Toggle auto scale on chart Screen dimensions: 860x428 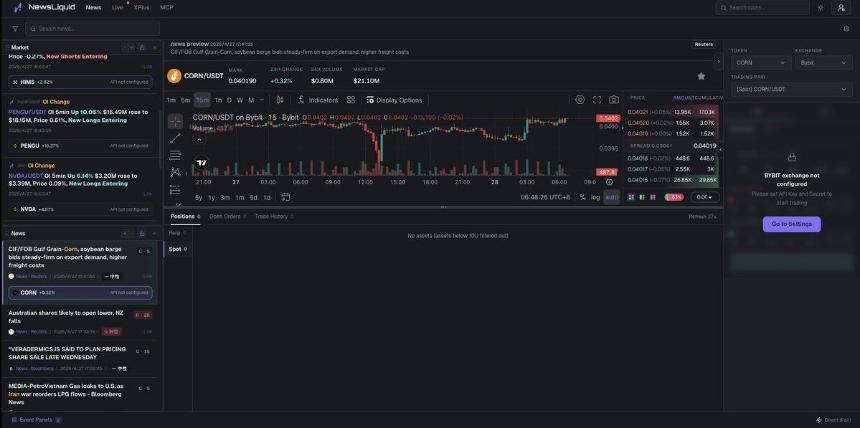coord(612,198)
